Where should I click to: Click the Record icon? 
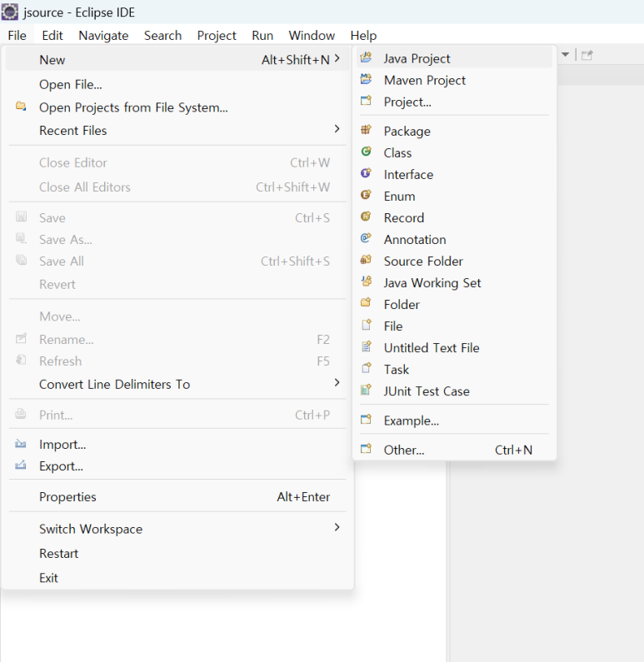point(366,217)
